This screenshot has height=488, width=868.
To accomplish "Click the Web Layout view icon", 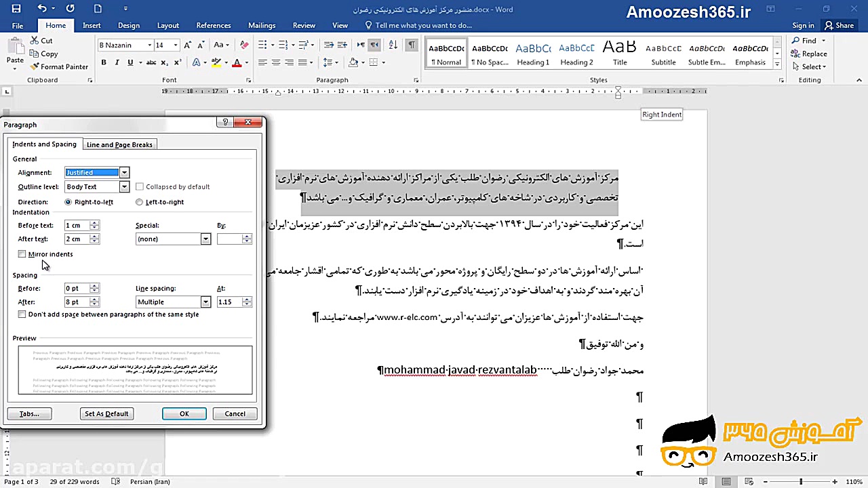I will (749, 481).
